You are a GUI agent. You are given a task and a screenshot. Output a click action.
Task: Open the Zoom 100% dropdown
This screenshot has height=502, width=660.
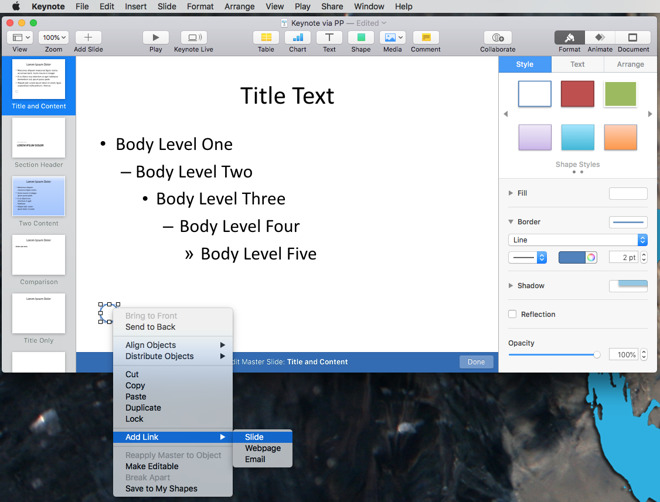[x=53, y=37]
